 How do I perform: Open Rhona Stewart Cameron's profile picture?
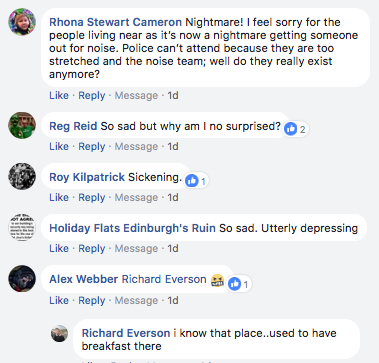point(22,22)
